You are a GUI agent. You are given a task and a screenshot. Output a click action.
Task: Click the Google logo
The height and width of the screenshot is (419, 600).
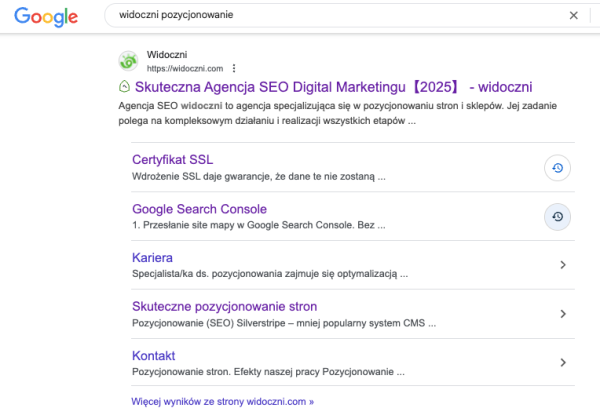pos(46,17)
